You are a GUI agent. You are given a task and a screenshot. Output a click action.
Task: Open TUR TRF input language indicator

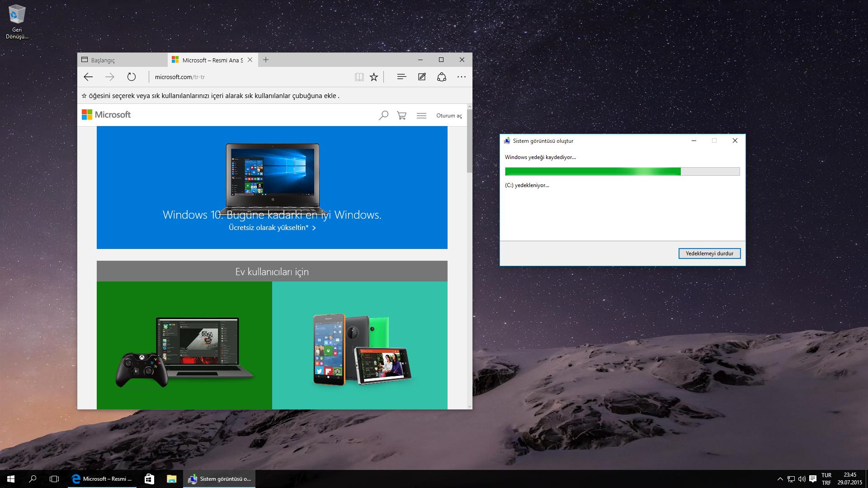click(826, 479)
